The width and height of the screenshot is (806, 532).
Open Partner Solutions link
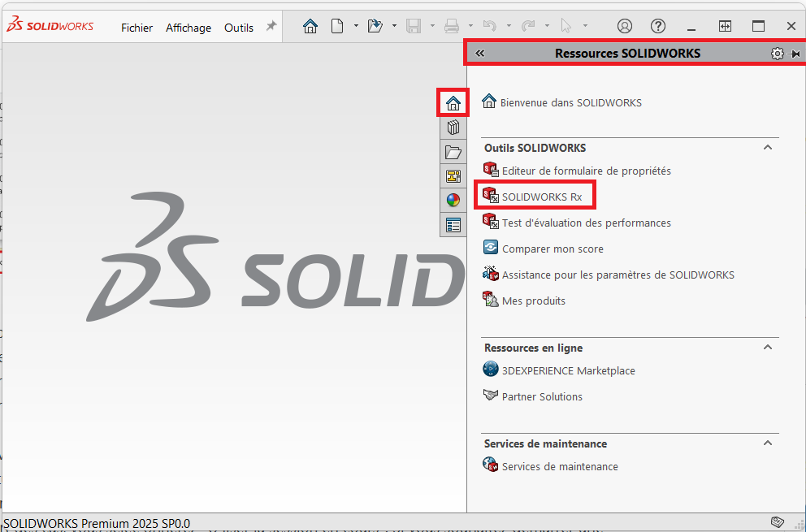click(x=532, y=396)
